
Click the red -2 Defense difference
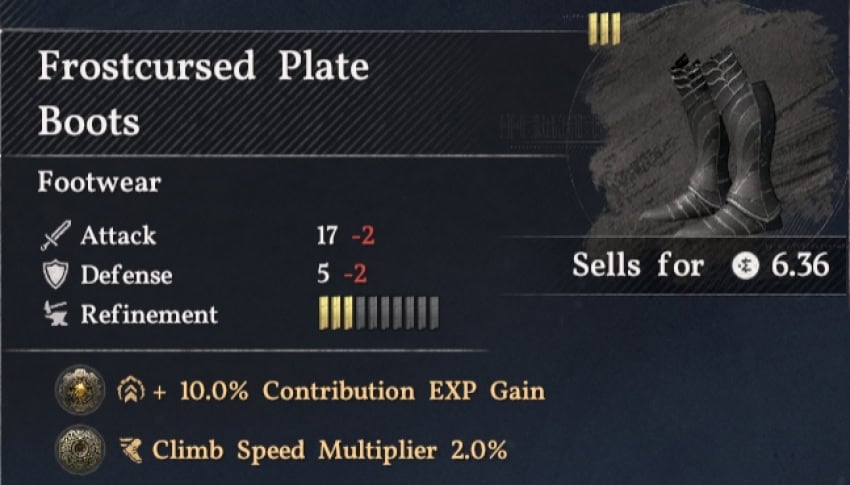click(x=354, y=275)
